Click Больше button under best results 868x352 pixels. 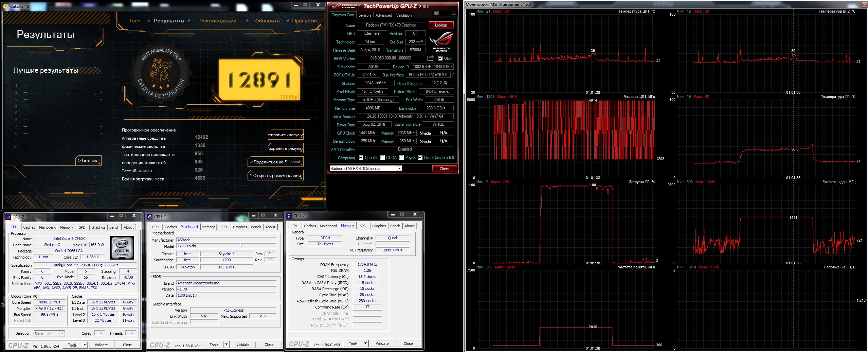click(88, 160)
